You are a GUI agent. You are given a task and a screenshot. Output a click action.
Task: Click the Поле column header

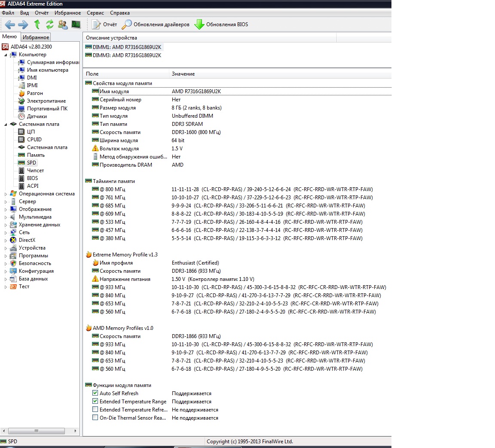(x=126, y=74)
